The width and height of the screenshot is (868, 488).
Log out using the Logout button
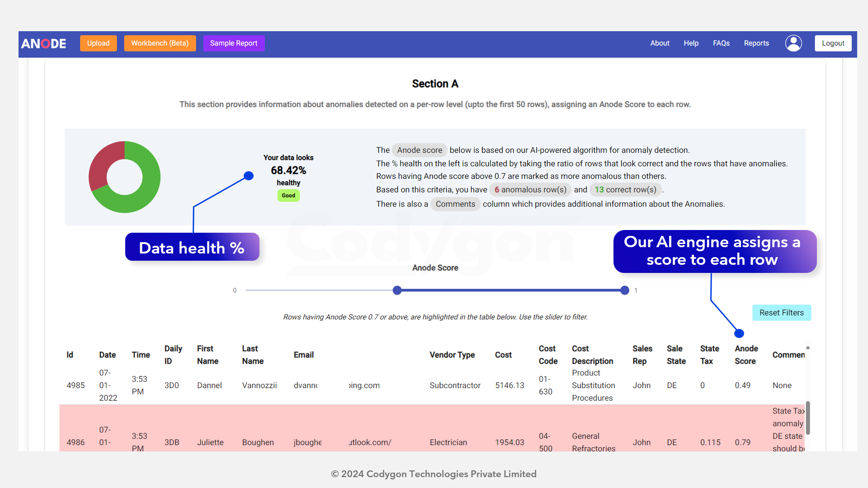click(833, 43)
